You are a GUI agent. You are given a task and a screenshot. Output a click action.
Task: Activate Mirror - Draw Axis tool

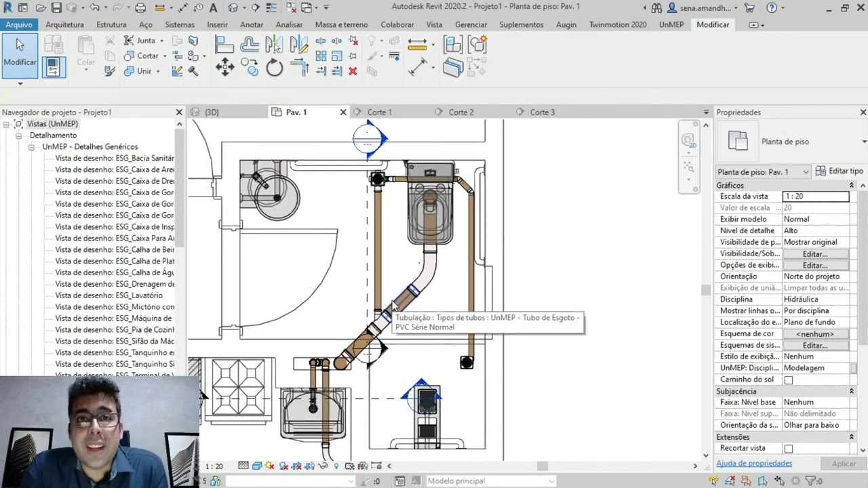[x=298, y=45]
